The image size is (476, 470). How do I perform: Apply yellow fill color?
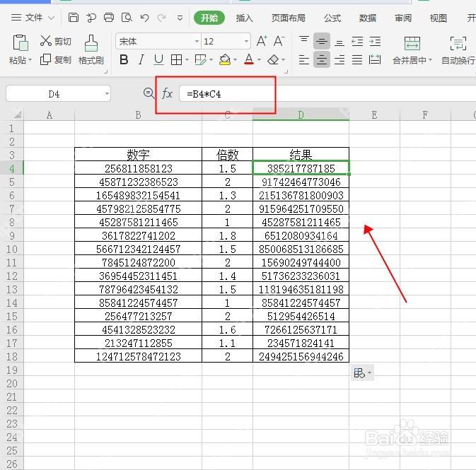pos(225,60)
